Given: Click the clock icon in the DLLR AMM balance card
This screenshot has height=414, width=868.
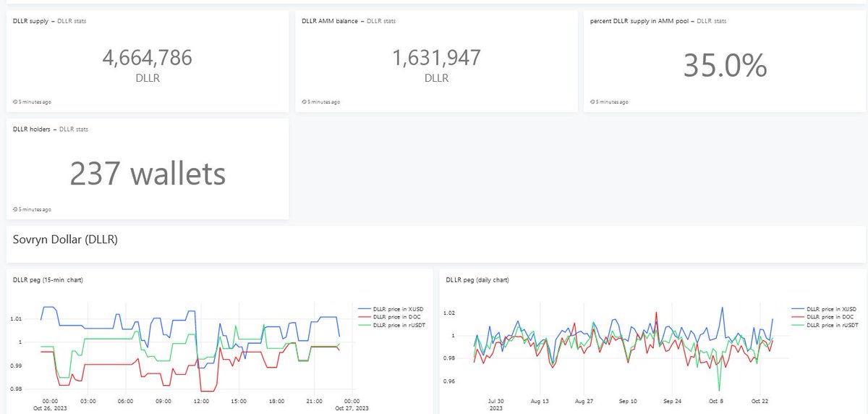Looking at the screenshot, I should tap(305, 102).
